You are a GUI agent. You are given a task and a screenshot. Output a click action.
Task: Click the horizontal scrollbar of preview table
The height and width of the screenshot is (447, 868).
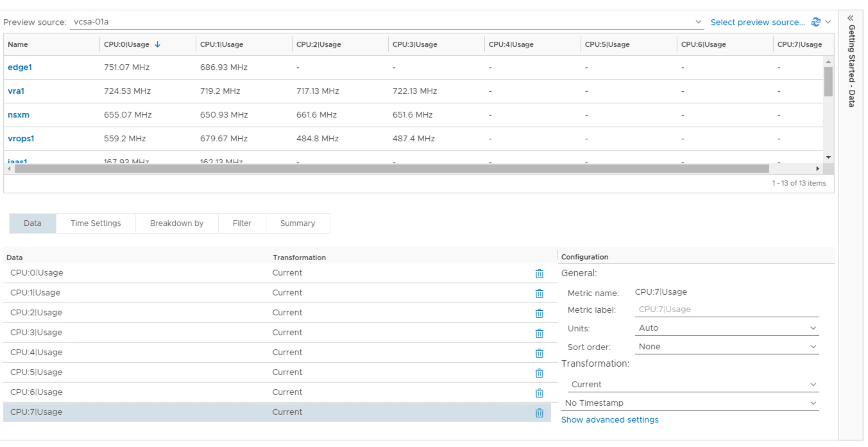click(x=391, y=169)
